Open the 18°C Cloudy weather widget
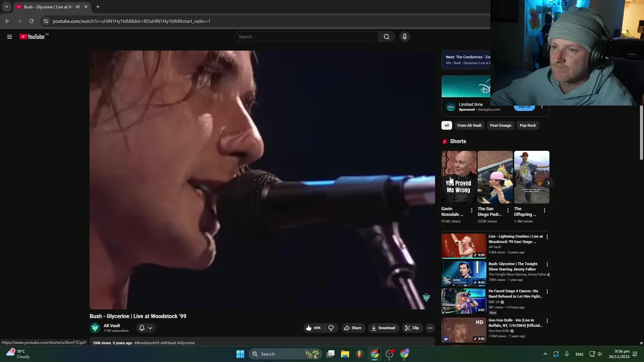Image resolution: width=644 pixels, height=362 pixels. (x=18, y=354)
